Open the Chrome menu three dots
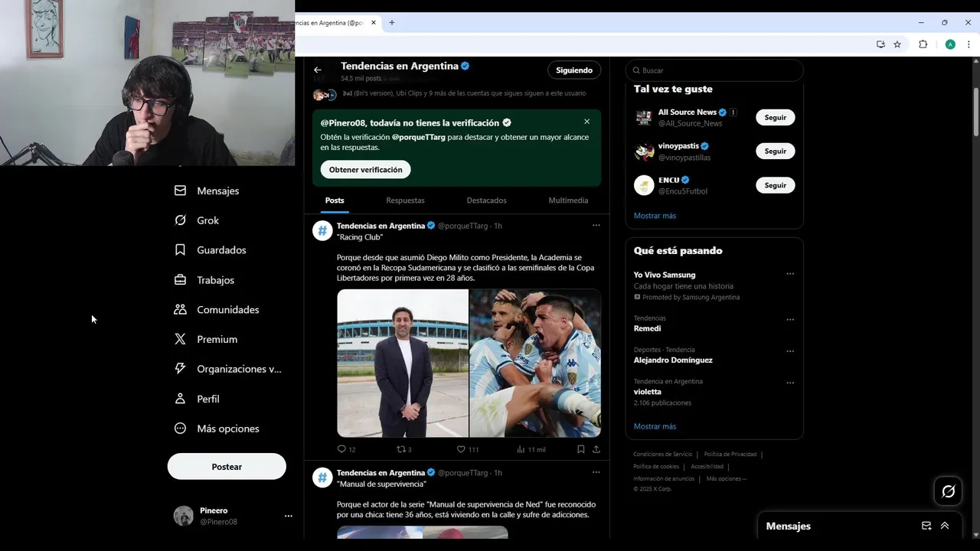 (x=969, y=44)
